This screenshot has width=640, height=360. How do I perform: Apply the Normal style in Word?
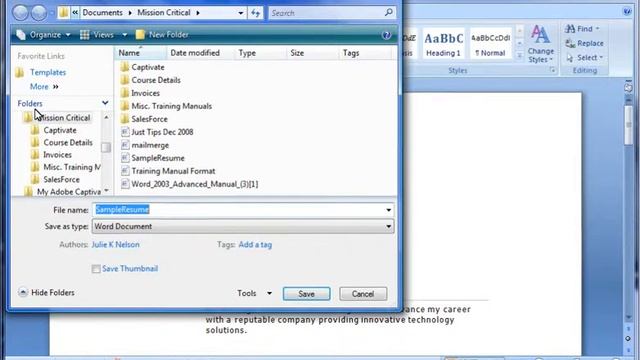point(491,44)
